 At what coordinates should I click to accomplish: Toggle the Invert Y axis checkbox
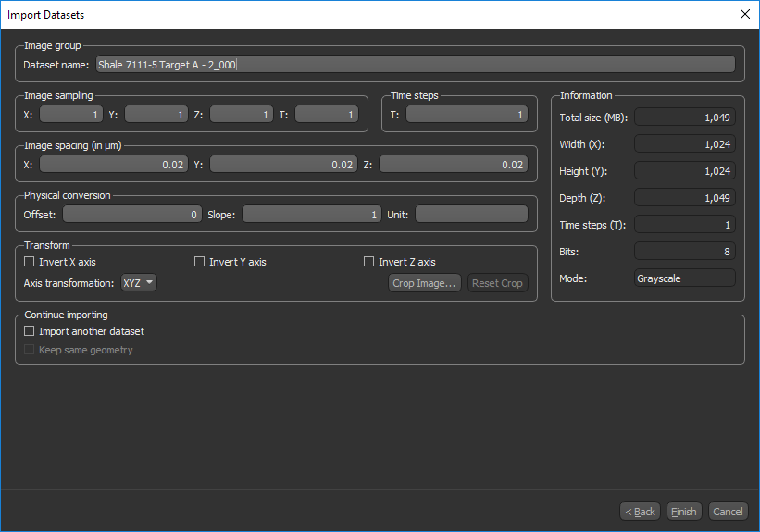(x=200, y=262)
